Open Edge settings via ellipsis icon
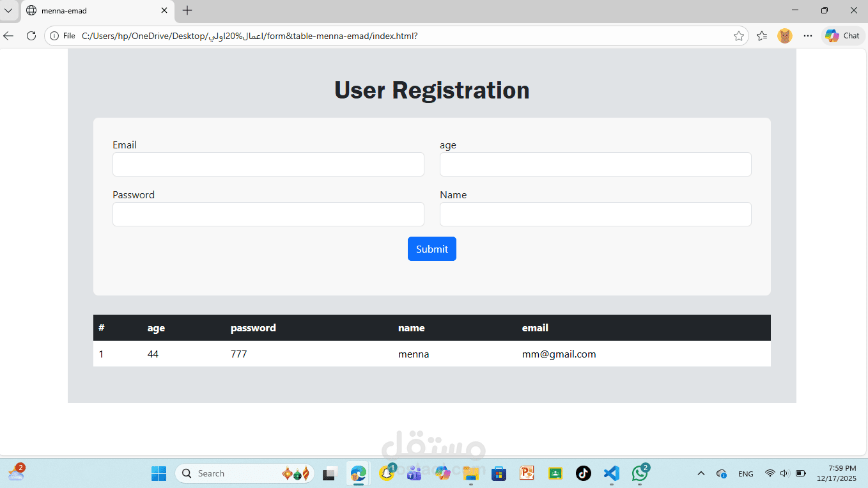The height and width of the screenshot is (488, 868). coord(808,36)
